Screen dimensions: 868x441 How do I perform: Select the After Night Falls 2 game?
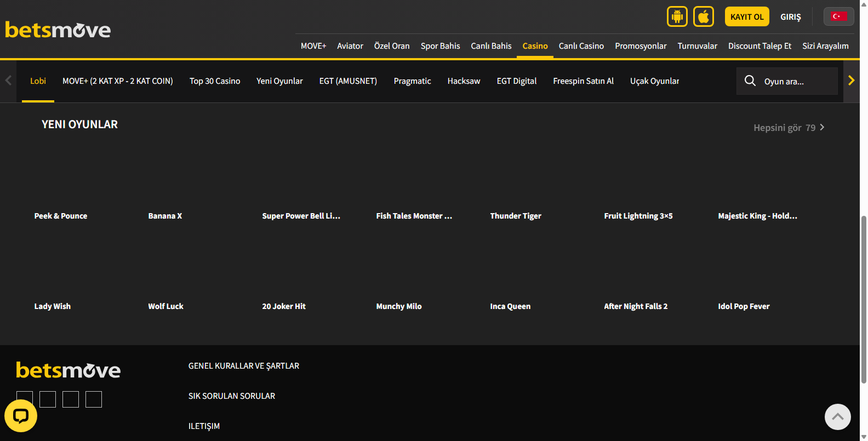[636, 306]
